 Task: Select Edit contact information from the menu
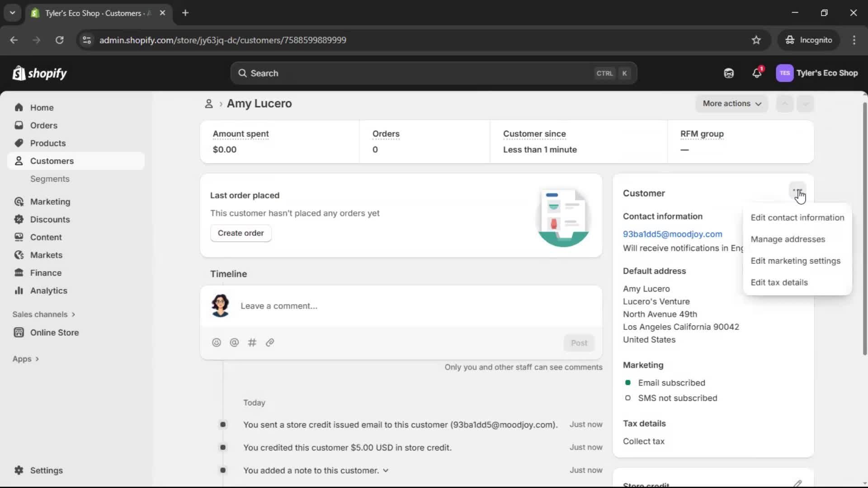tap(797, 217)
